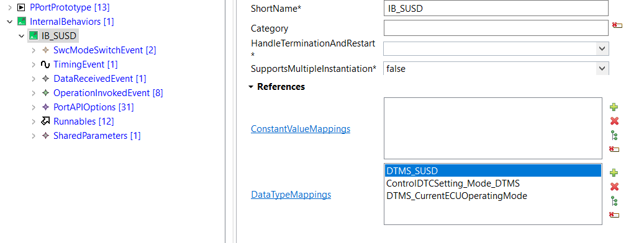Click the DataTypeMappings clear tag icon
The width and height of the screenshot is (644, 243).
tap(614, 214)
